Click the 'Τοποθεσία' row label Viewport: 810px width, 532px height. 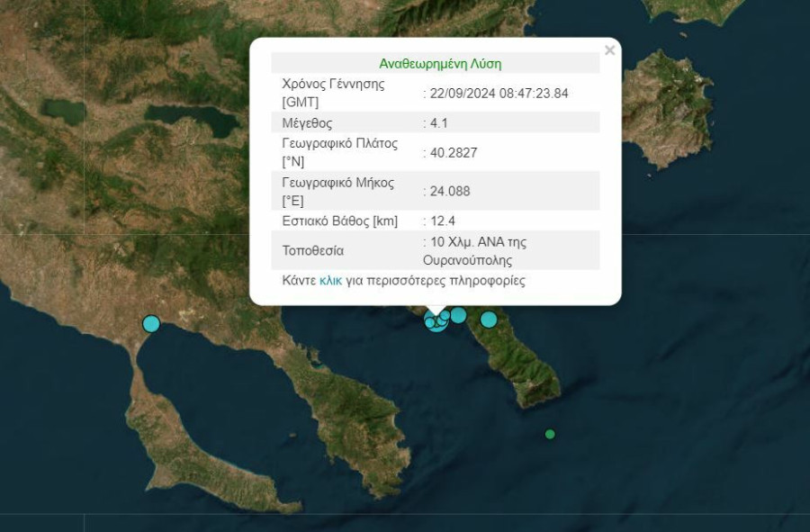[312, 250]
